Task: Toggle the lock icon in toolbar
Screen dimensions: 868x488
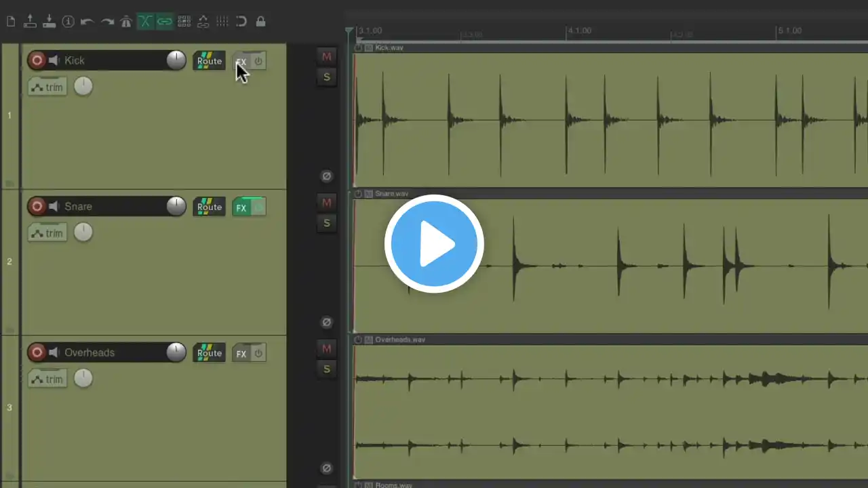Action: (x=260, y=22)
